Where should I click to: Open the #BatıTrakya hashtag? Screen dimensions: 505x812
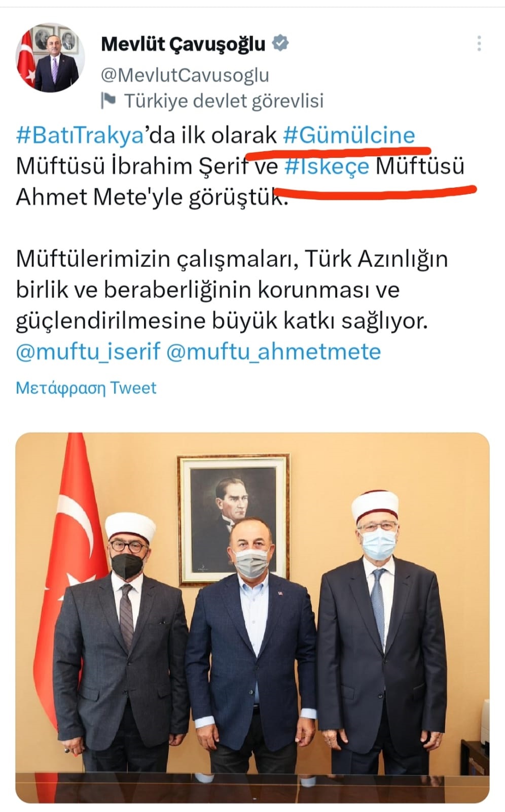click(x=81, y=135)
